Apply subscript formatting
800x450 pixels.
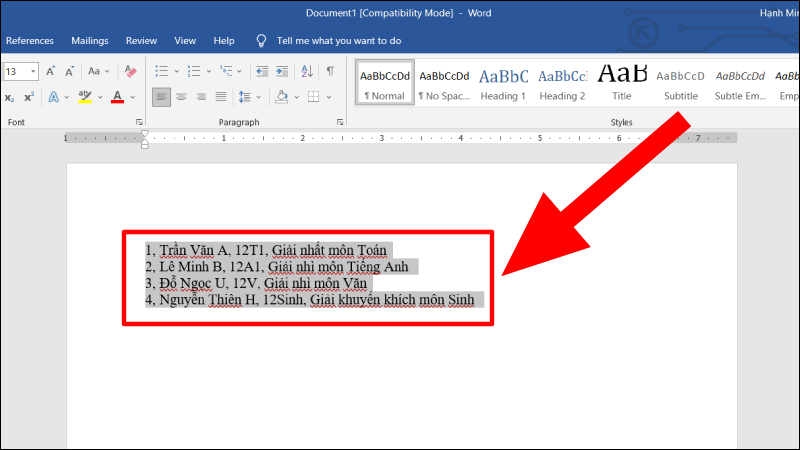pos(9,97)
